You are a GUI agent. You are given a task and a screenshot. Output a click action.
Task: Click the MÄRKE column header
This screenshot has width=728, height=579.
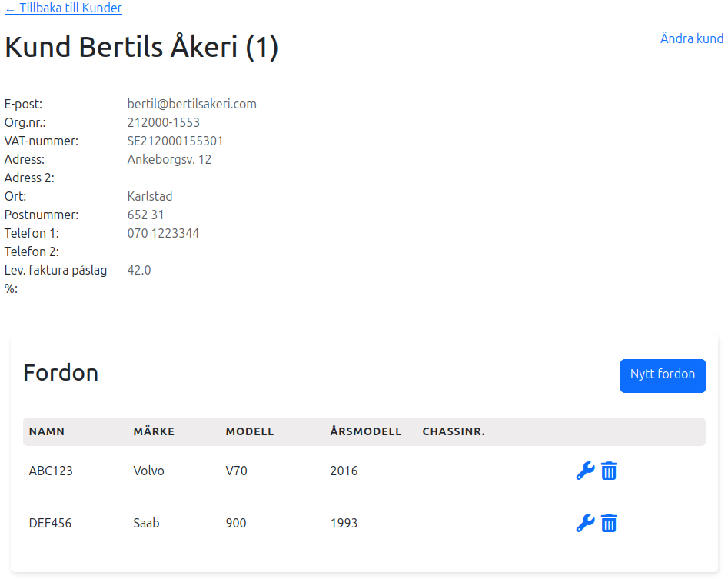(x=154, y=431)
